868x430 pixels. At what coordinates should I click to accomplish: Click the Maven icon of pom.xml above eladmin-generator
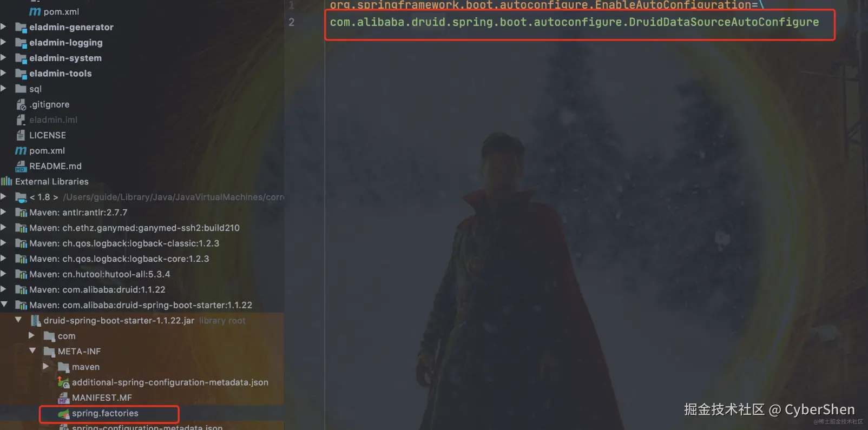tap(35, 11)
